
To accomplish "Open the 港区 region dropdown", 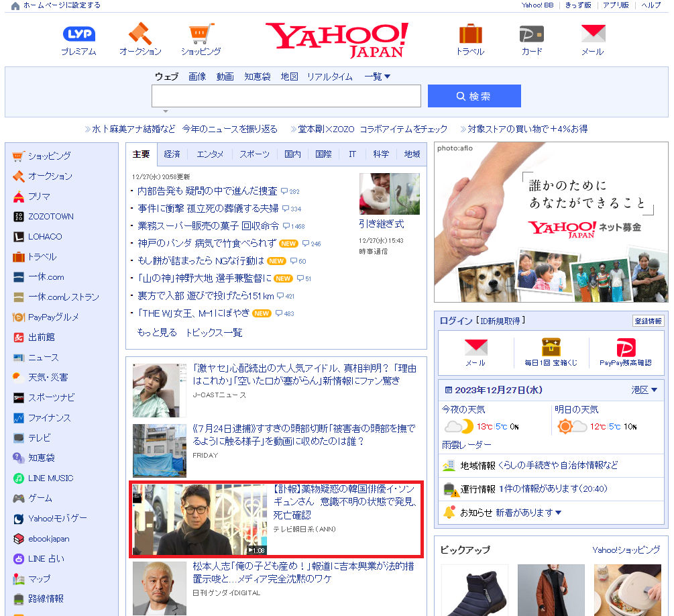I will pos(644,390).
